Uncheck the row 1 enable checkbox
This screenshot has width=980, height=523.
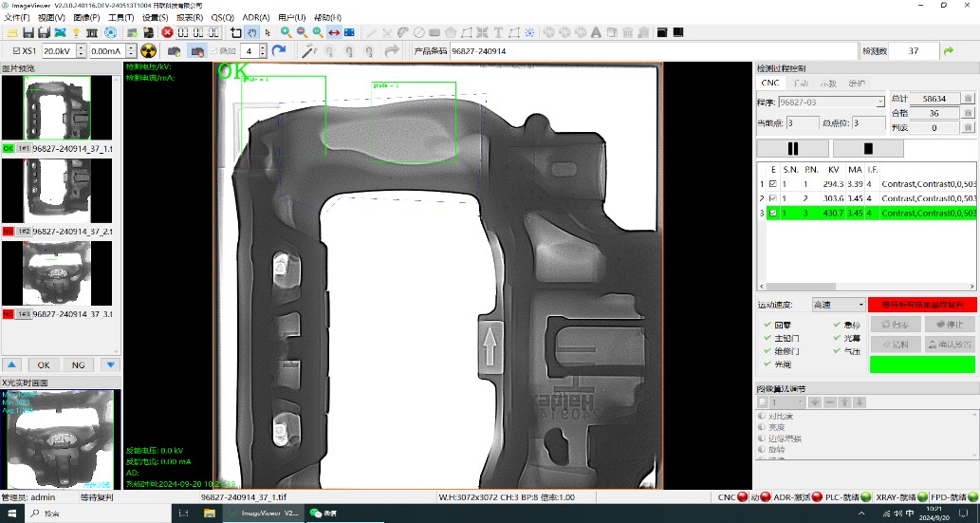[773, 184]
